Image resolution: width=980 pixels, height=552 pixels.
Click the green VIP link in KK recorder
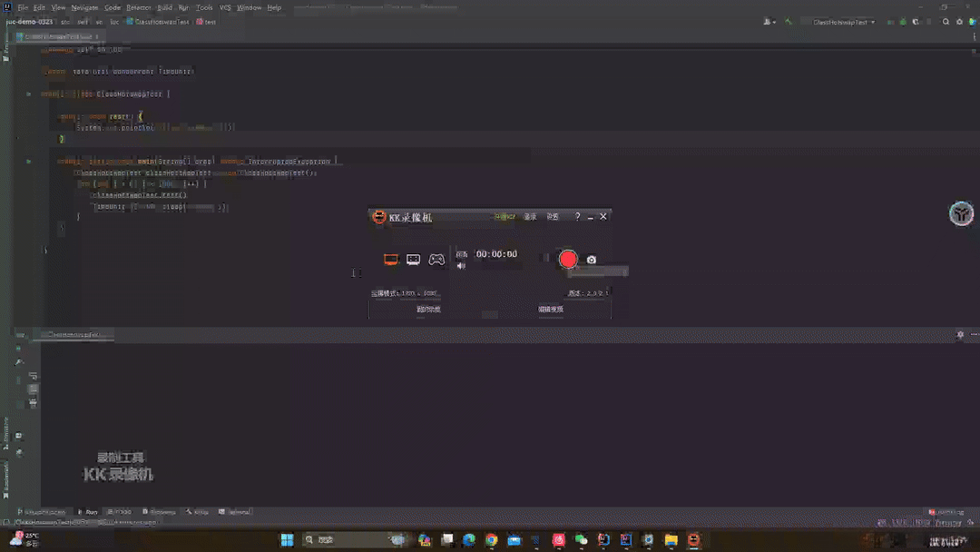point(505,217)
